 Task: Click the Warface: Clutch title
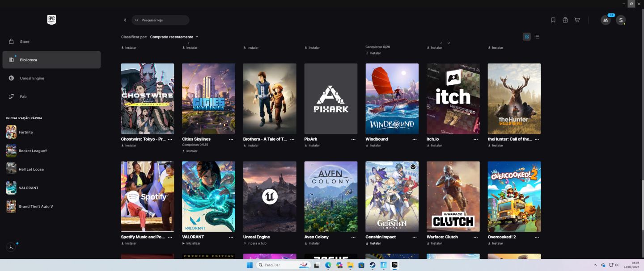click(x=442, y=237)
